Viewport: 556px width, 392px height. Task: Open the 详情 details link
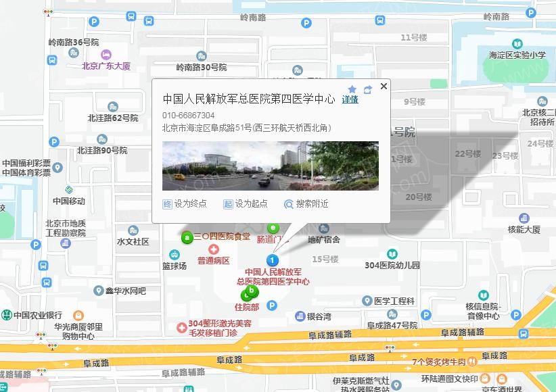[350, 99]
